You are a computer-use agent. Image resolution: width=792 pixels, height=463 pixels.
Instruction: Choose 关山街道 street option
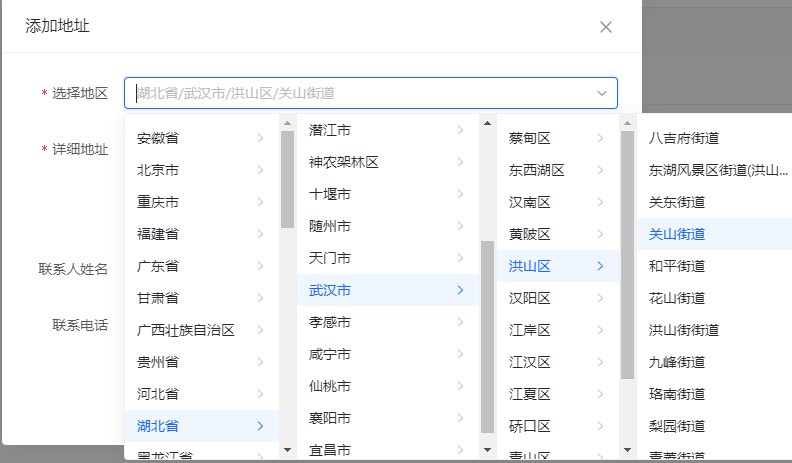(x=677, y=234)
